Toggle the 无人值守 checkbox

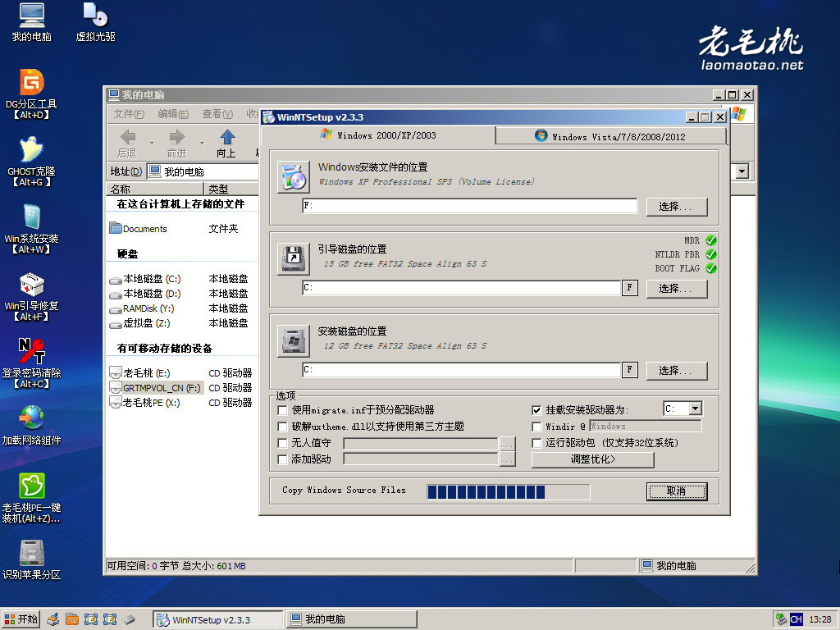[x=282, y=443]
